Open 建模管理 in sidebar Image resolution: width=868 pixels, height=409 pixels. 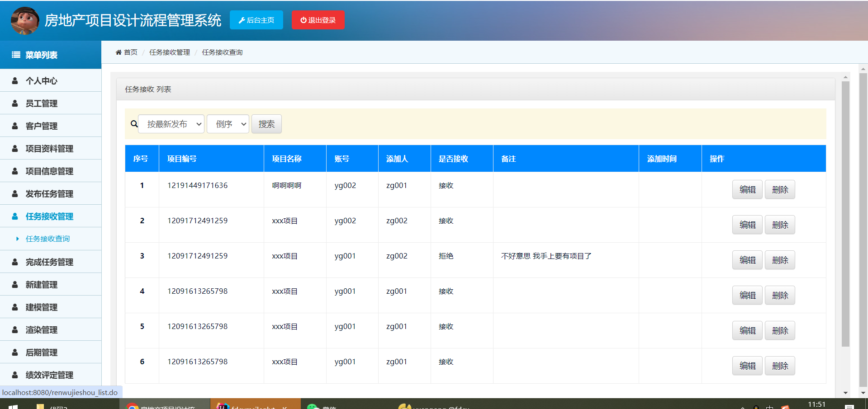pos(51,307)
